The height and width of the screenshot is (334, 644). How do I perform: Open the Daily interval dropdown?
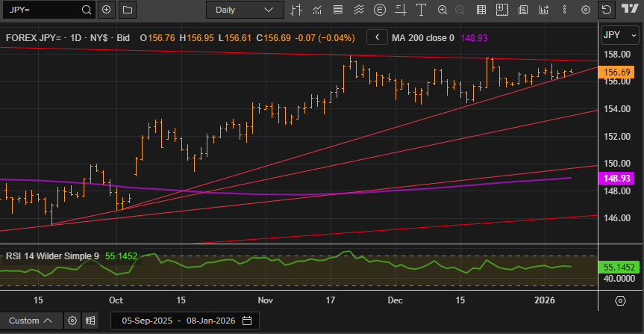pos(244,10)
